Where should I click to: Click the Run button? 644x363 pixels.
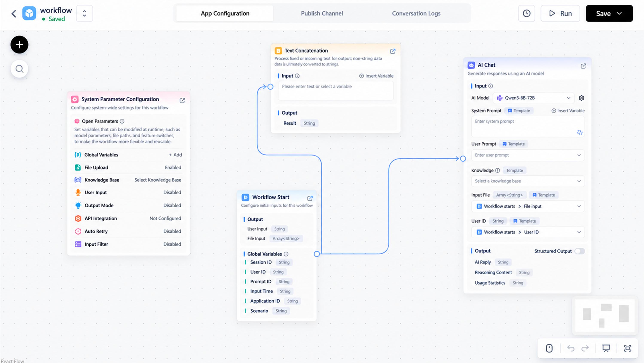pos(560,14)
